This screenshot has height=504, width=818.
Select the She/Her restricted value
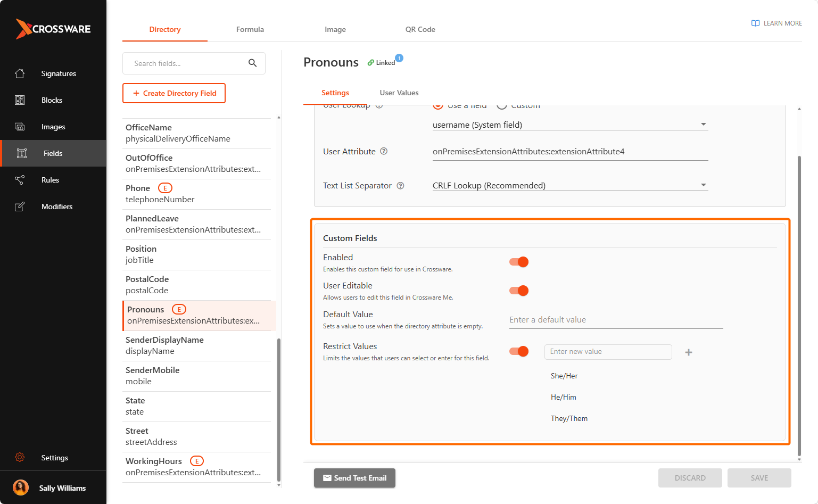(564, 376)
